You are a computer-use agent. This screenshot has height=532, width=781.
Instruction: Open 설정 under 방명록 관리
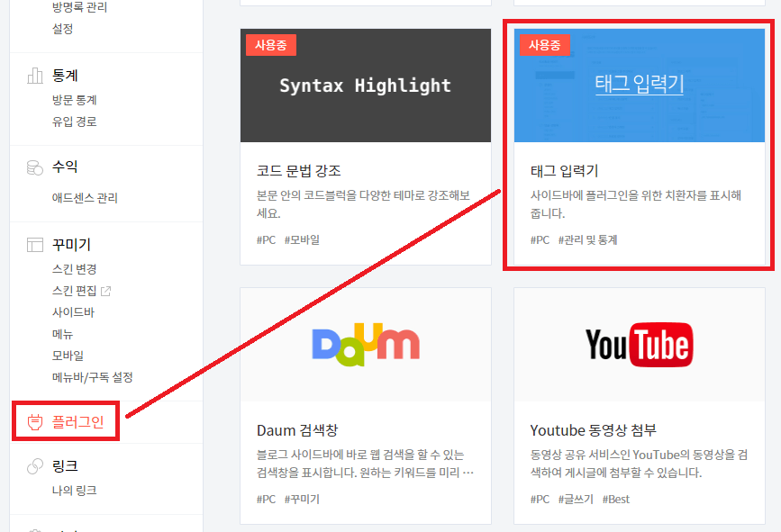[x=63, y=29]
